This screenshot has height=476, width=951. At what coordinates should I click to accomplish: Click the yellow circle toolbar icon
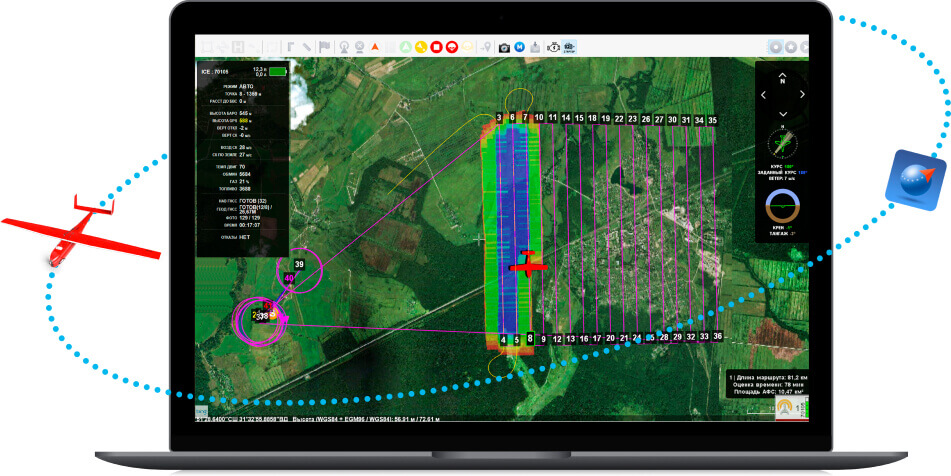pyautogui.click(x=421, y=46)
